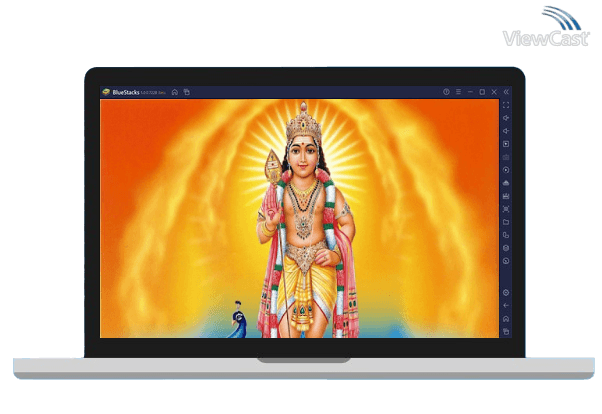
Task: Open the help question mark icon
Action: click(x=446, y=92)
